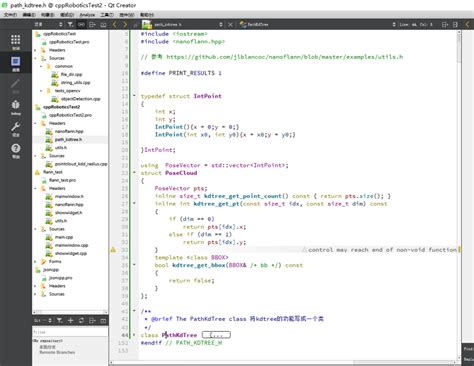Go back with the left arrow in editor toolbar
Viewport: 474px width, 366px height.
tap(115, 24)
